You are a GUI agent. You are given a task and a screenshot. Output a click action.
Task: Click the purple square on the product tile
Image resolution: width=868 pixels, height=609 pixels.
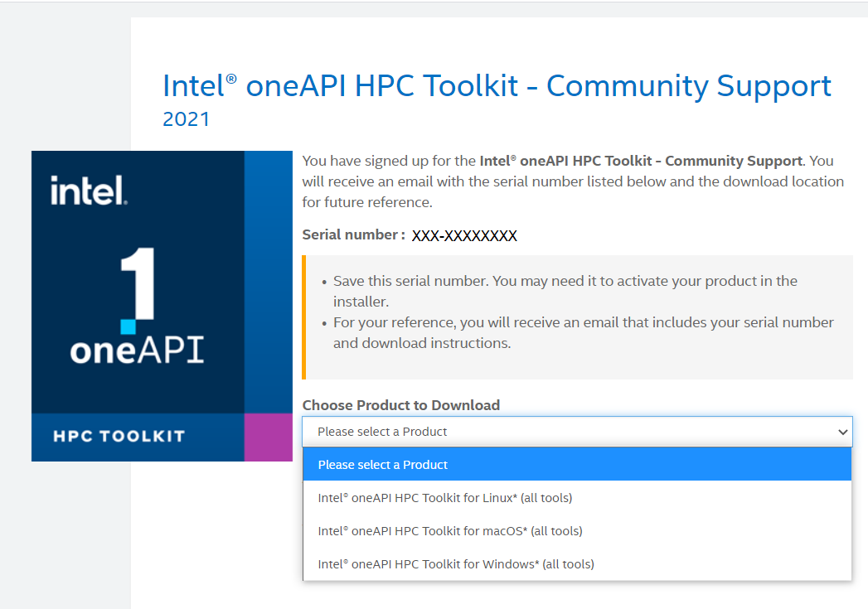268,437
